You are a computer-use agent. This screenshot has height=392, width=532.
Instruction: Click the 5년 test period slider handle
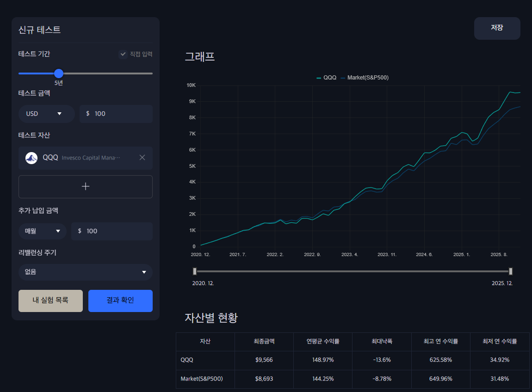(59, 73)
